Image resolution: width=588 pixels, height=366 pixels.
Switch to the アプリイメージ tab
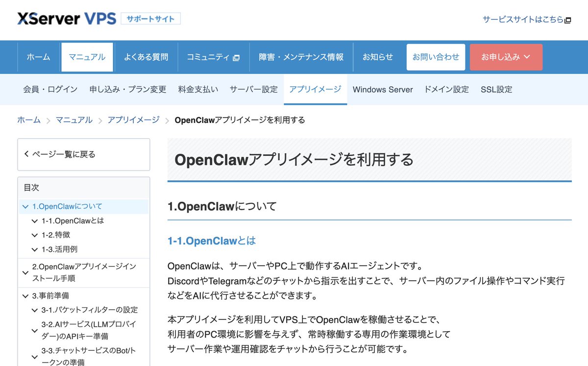pyautogui.click(x=315, y=90)
